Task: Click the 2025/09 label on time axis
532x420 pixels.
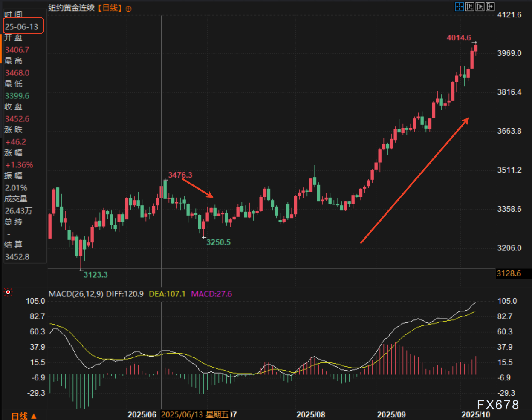Action: pos(391,415)
